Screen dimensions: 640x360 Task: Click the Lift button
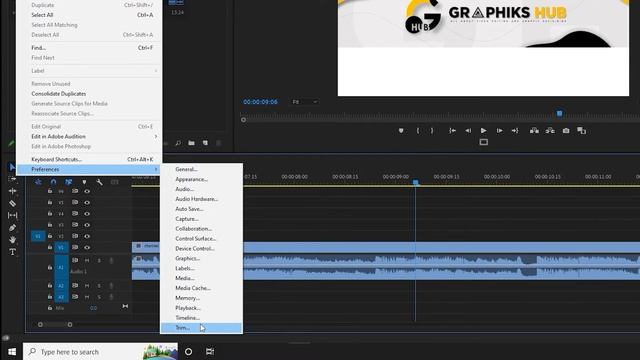coord(534,131)
